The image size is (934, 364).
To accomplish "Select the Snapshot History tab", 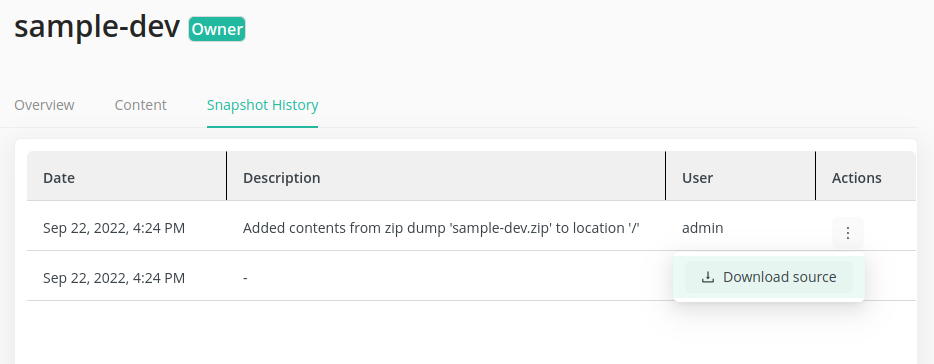I will [x=263, y=105].
